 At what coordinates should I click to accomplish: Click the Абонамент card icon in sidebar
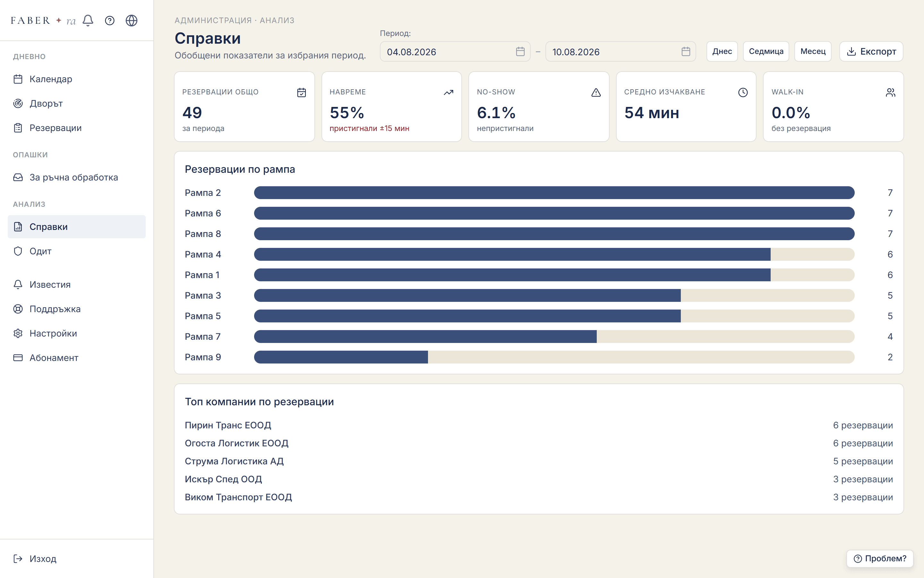point(18,358)
